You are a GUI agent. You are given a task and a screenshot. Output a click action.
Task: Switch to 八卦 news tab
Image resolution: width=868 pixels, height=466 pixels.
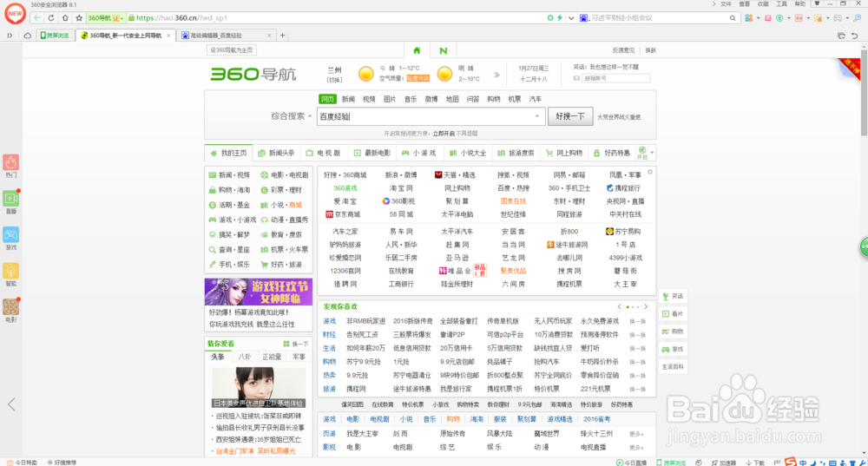pos(245,357)
